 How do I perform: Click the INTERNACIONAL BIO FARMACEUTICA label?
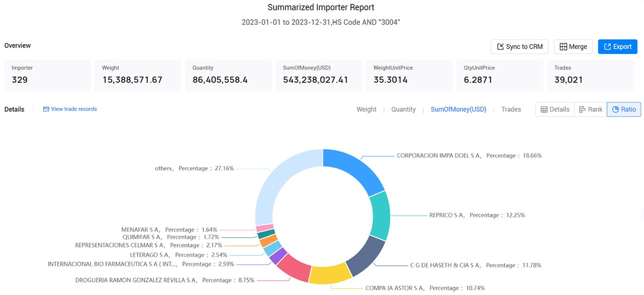(141, 264)
